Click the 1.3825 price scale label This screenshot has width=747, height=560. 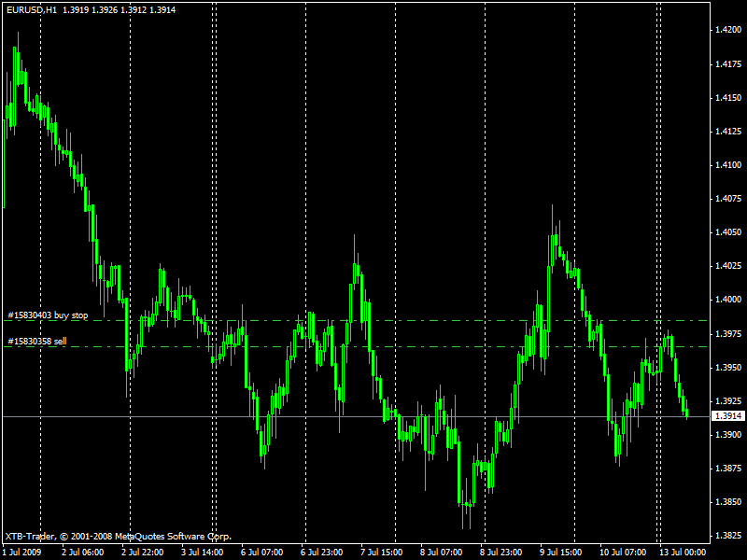[728, 536]
